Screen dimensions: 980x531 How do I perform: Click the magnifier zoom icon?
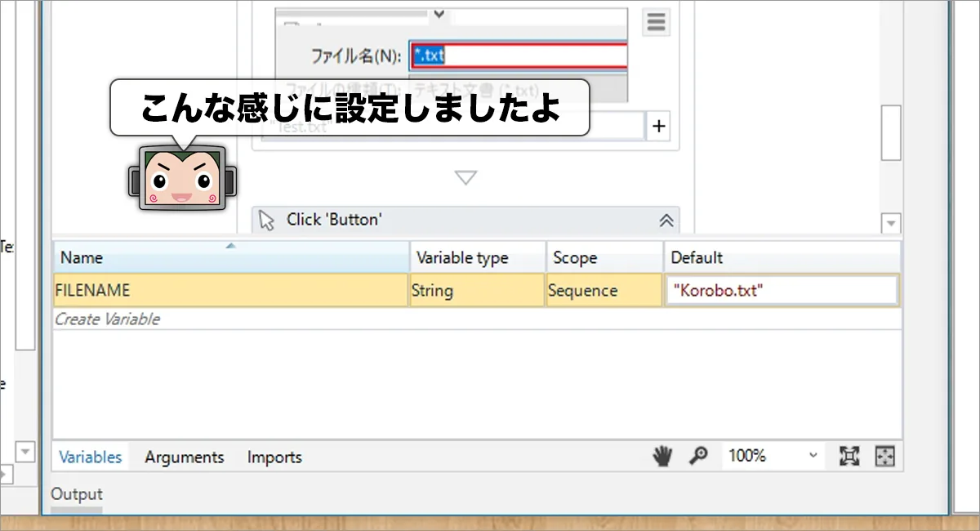tap(697, 457)
